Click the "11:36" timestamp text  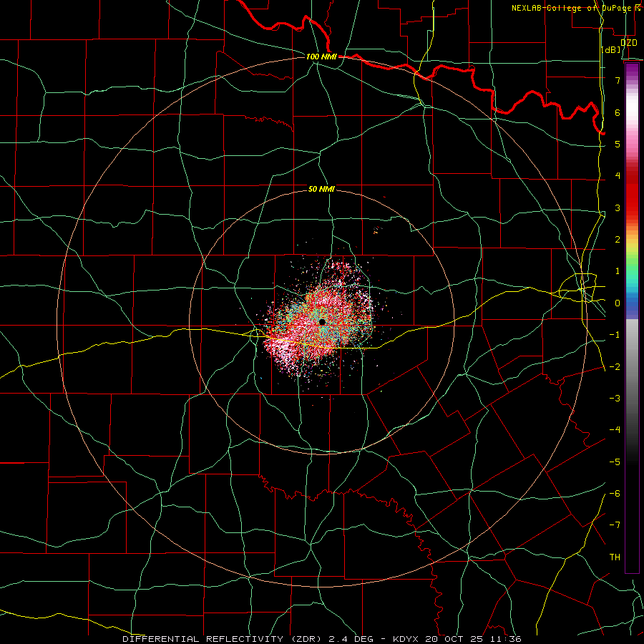click(506, 639)
